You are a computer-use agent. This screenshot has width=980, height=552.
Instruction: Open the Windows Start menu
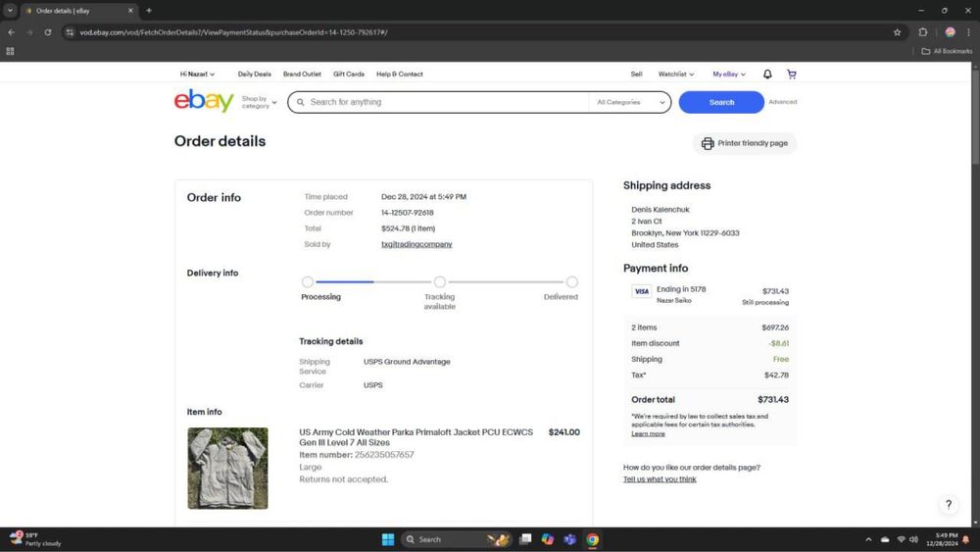[387, 539]
